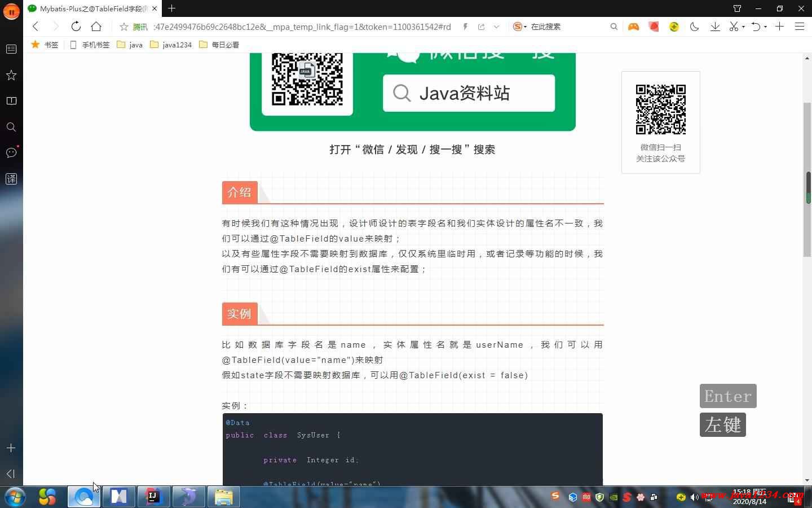Expand the undo closed-tabs dropdown arrow
This screenshot has height=508, width=812.
point(765,27)
